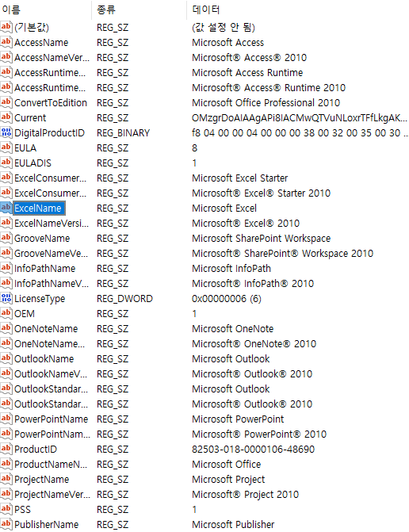Screen dimensions: 409x532
Task: Select 'Microsoft® OneNote® 2010' data
Action: click(254, 343)
